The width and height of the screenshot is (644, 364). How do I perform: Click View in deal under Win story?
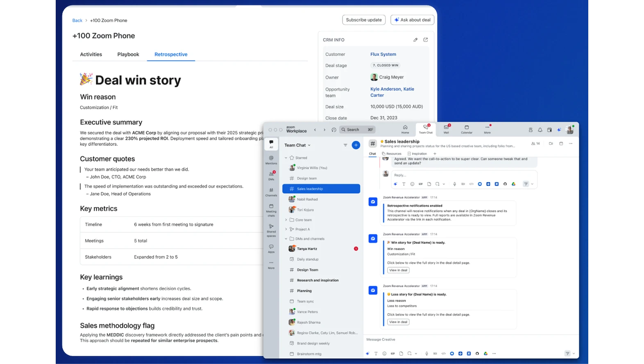point(398,270)
